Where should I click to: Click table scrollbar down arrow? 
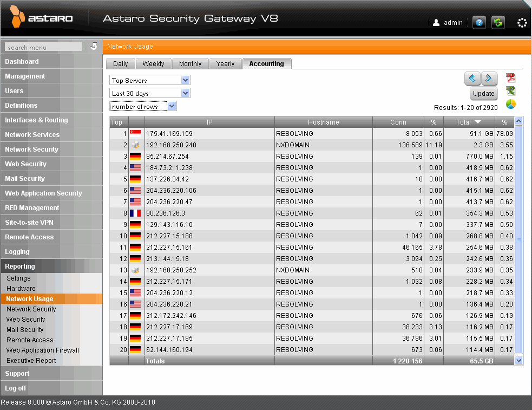518,361
